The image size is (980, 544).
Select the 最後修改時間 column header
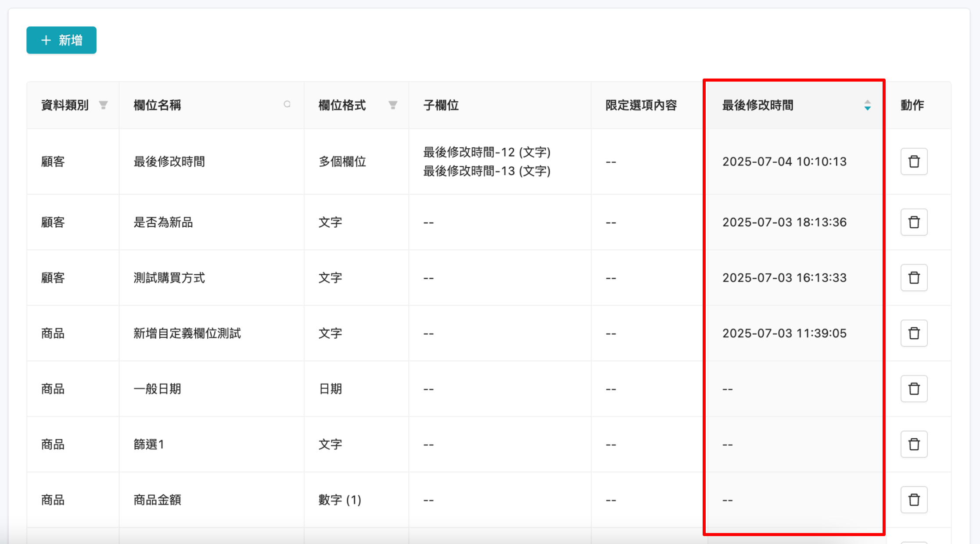tap(757, 105)
